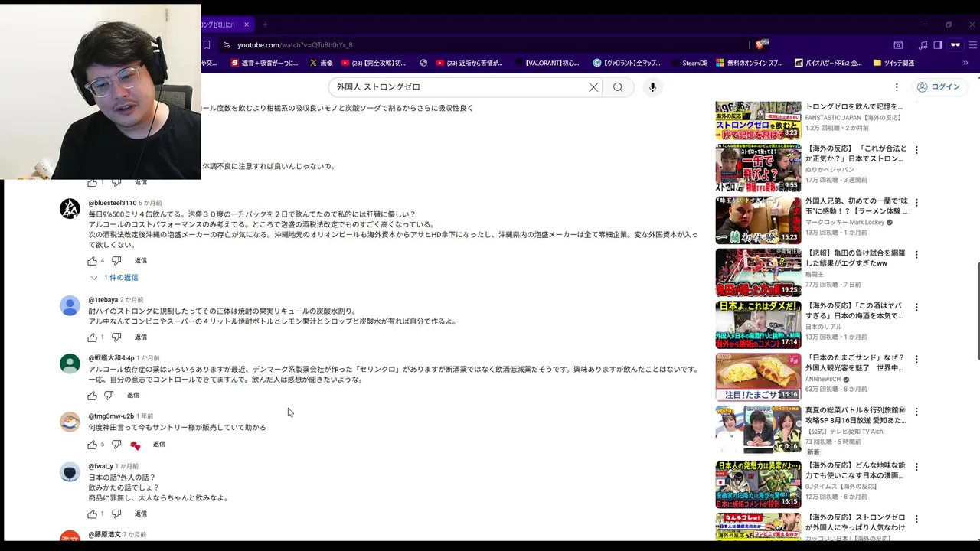Like the @戦艦大和-b4p comment
Screen dimensions: 980x551
click(x=93, y=396)
